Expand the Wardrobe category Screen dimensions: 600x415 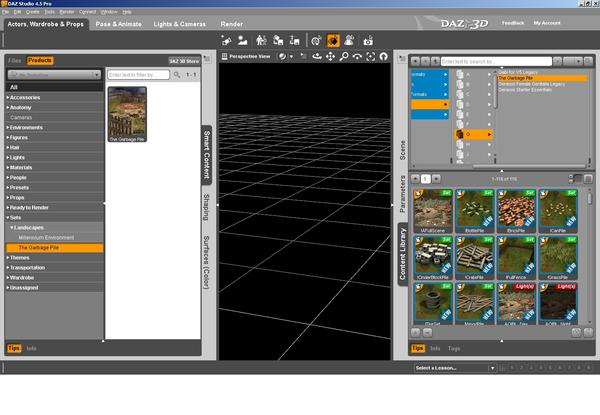point(8,278)
